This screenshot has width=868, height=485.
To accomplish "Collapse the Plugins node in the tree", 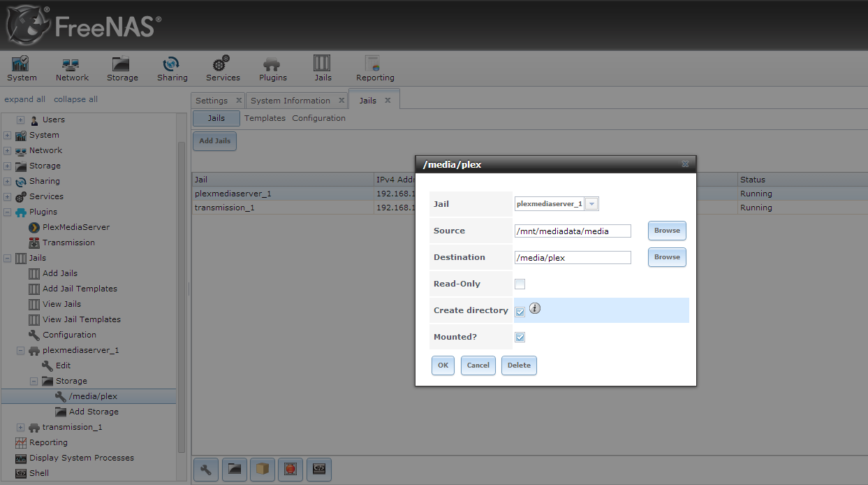I will click(x=7, y=212).
